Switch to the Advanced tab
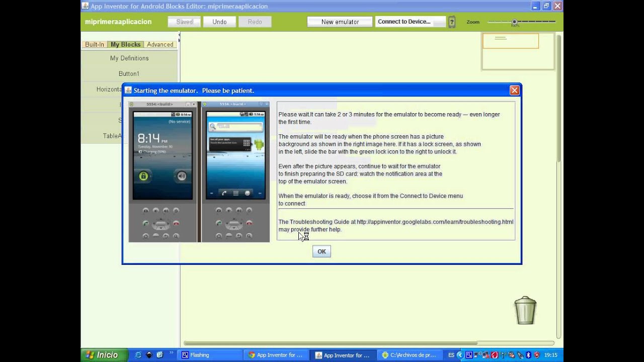644x362 pixels. coord(160,44)
